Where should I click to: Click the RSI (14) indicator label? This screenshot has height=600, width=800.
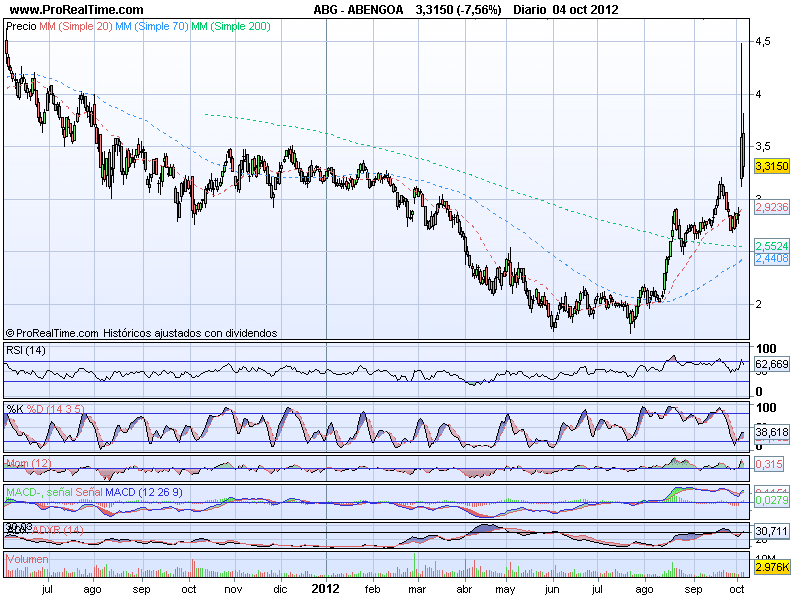(x=26, y=351)
